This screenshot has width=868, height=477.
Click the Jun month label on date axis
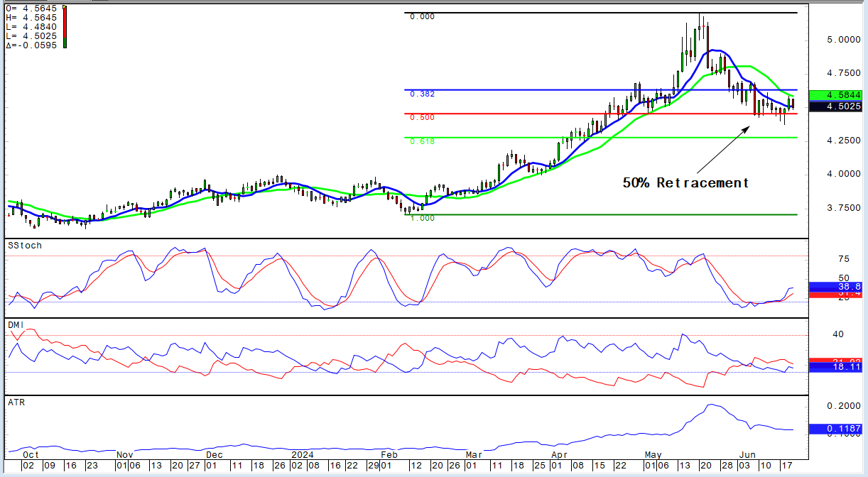[746, 454]
